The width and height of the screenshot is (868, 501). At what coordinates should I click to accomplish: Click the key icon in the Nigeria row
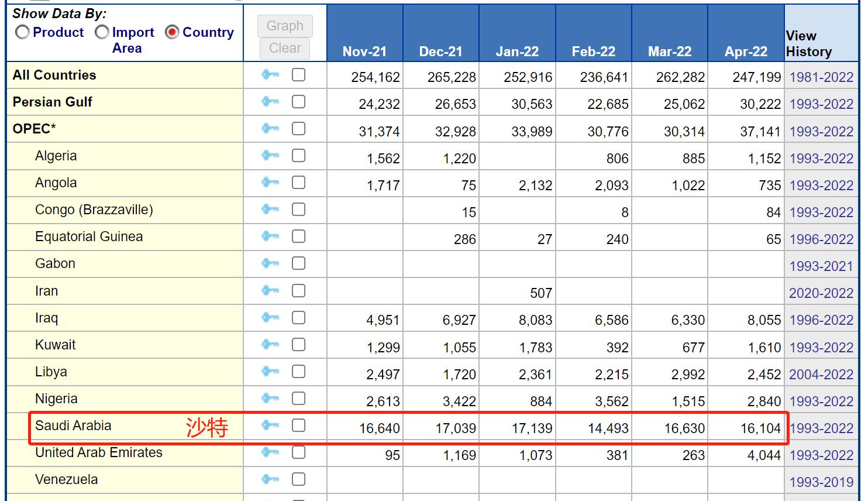tap(270, 399)
